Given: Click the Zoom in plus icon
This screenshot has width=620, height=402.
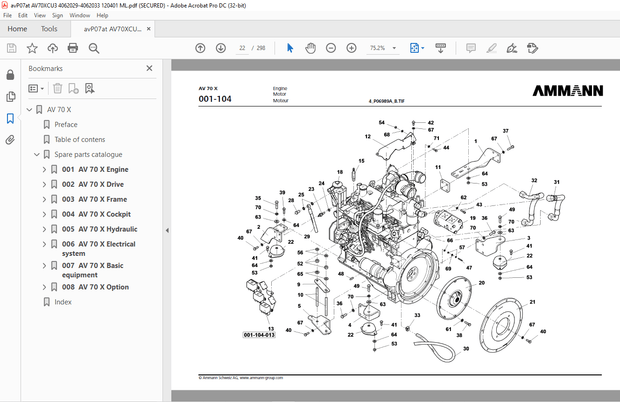Looking at the screenshot, I should coord(351,48).
